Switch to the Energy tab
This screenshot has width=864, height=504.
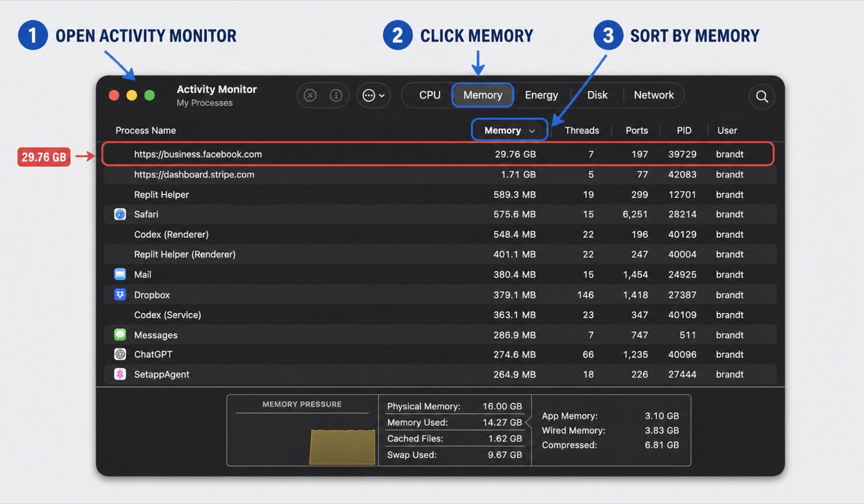coord(541,95)
